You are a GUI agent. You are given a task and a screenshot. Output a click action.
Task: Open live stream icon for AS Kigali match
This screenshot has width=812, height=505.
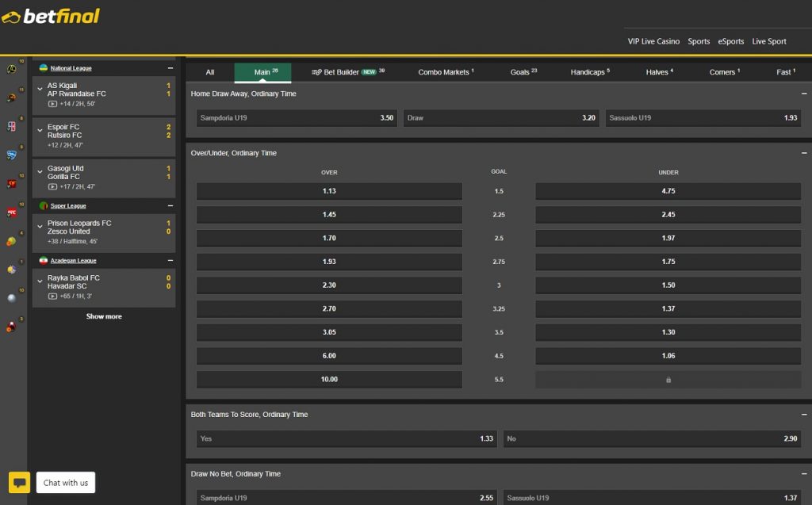click(52, 104)
